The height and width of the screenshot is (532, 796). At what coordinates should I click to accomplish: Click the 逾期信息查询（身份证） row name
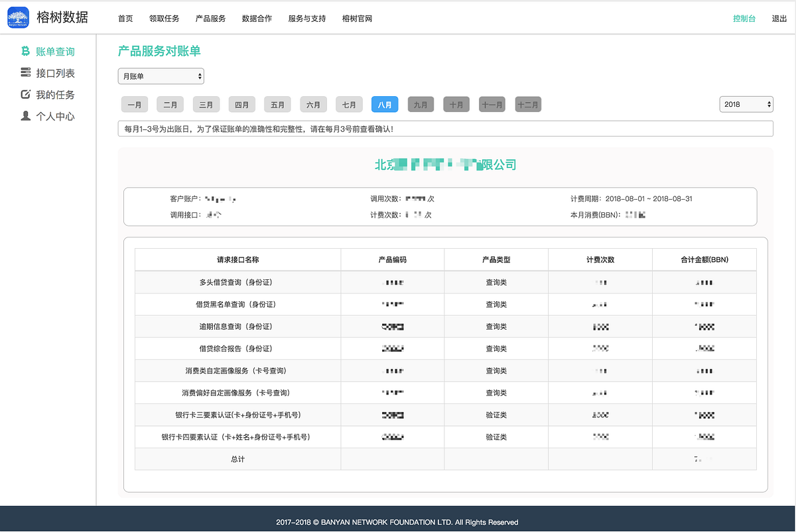pyautogui.click(x=237, y=326)
